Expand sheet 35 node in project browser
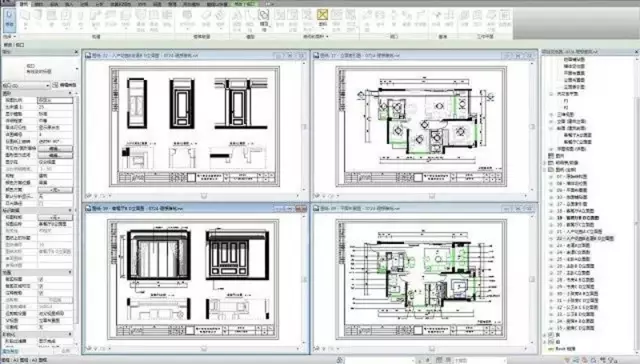 pos(552,328)
